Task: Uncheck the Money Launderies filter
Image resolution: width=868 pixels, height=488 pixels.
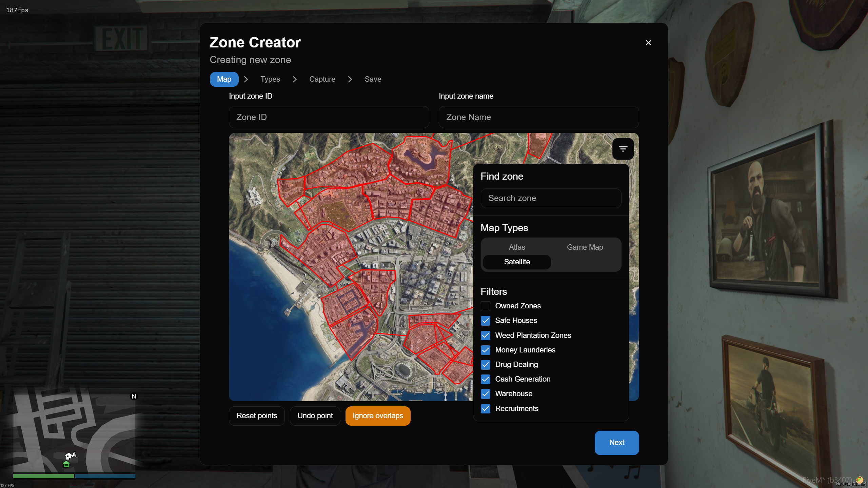Action: [486, 350]
